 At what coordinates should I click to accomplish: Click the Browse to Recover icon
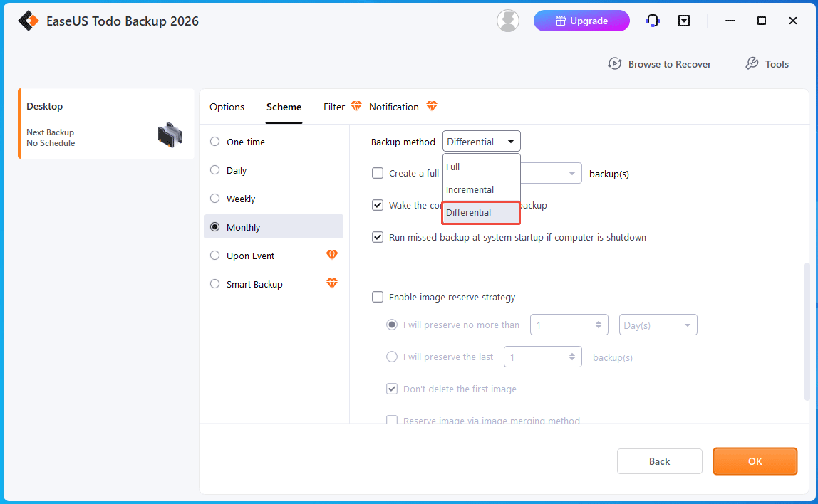(615, 63)
